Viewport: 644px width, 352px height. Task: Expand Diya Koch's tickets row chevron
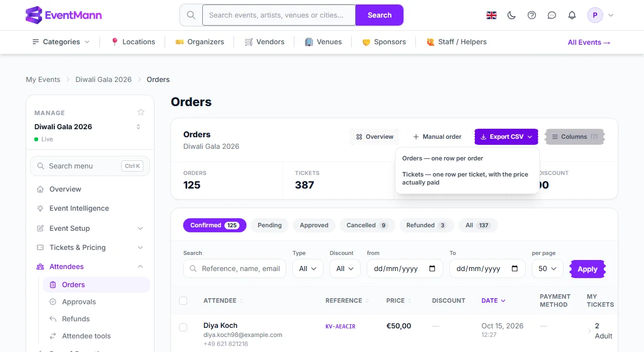pos(590,331)
